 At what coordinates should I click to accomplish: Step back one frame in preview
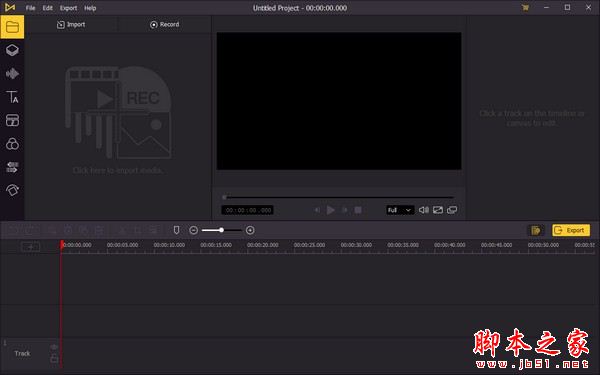(317, 210)
